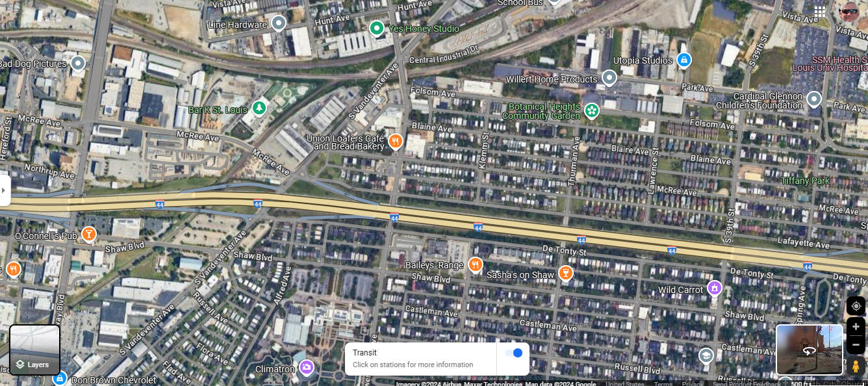Open the Layers map type selector
Screen dimensions: 868x386
pyautogui.click(x=35, y=350)
